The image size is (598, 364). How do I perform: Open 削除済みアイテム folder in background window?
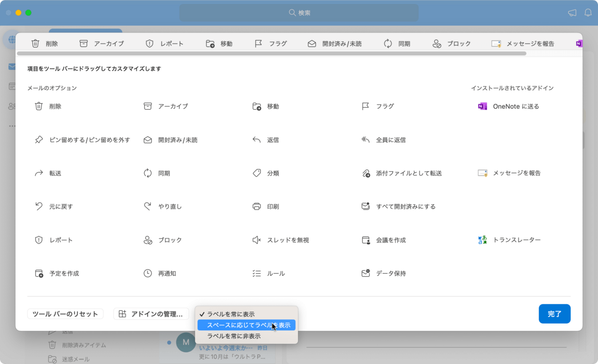(x=77, y=345)
